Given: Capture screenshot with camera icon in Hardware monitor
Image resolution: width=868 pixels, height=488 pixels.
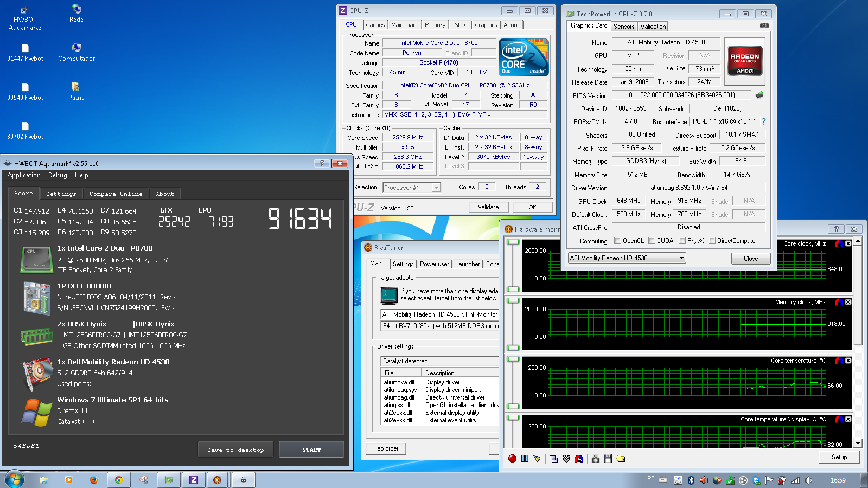Looking at the screenshot, I should 596,459.
